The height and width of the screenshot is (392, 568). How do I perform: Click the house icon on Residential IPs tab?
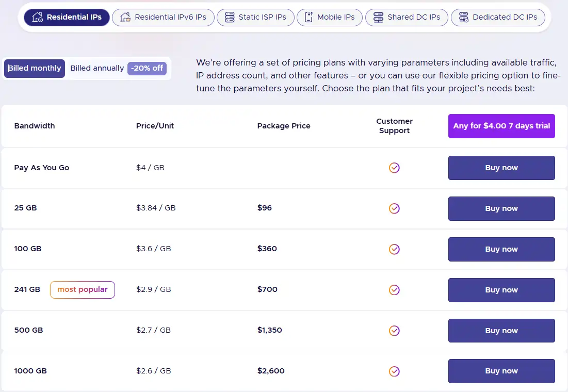point(38,17)
